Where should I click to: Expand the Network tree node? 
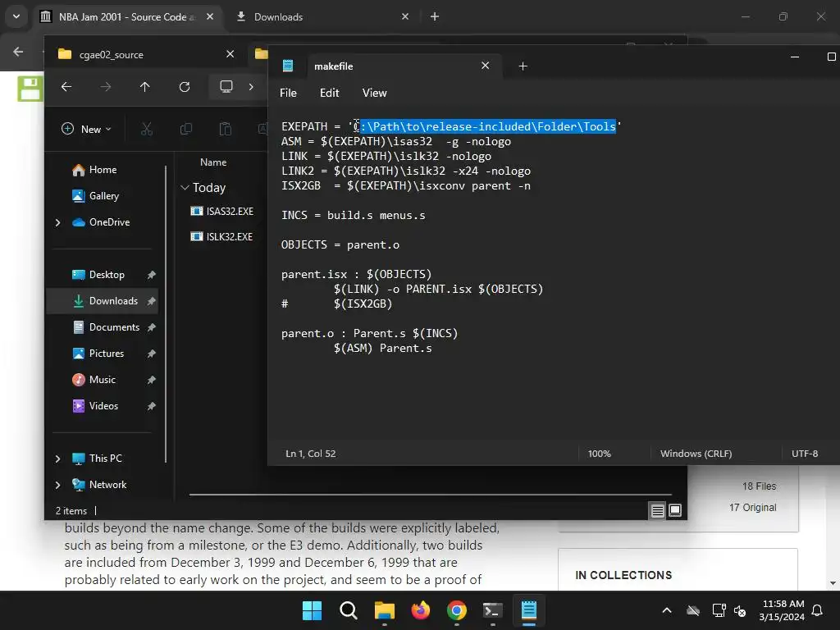click(57, 485)
